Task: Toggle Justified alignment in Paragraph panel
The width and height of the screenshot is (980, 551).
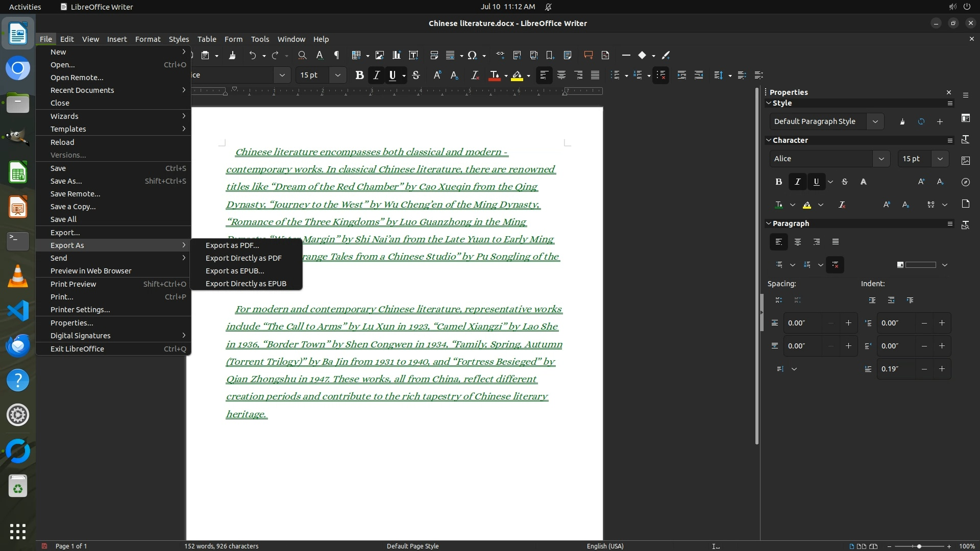Action: (836, 242)
